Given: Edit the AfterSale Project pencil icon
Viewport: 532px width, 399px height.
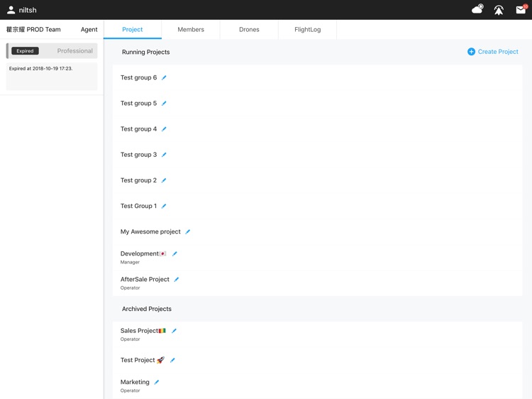Looking at the screenshot, I should [x=177, y=280].
